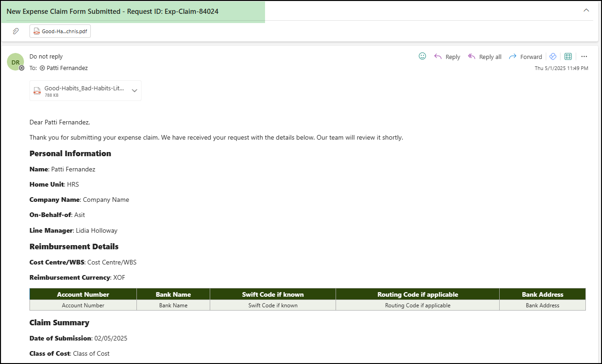Click the sender name Do not reply
Viewport: 602px width, 364px height.
[x=46, y=56]
